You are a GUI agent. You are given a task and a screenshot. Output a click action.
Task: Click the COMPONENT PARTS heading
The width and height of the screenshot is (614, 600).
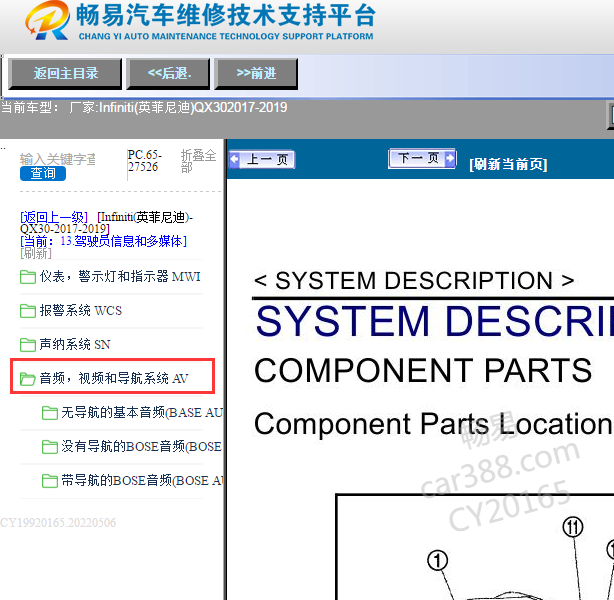423,370
